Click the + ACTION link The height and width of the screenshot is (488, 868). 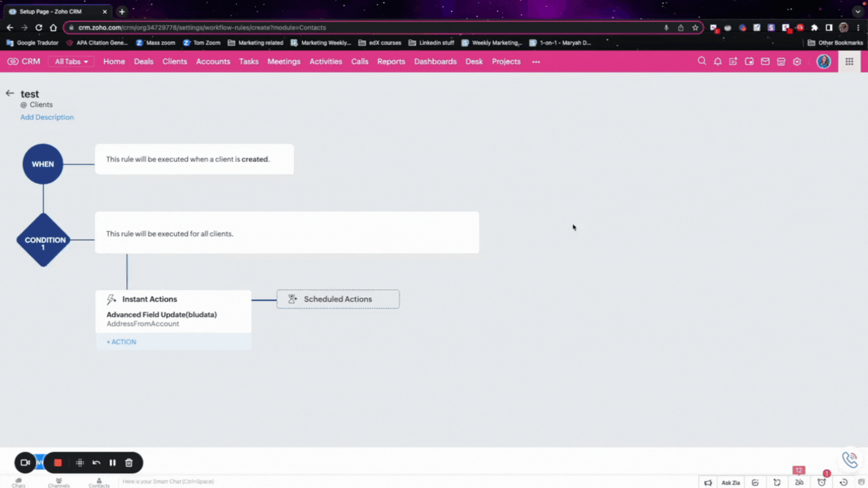tap(121, 342)
